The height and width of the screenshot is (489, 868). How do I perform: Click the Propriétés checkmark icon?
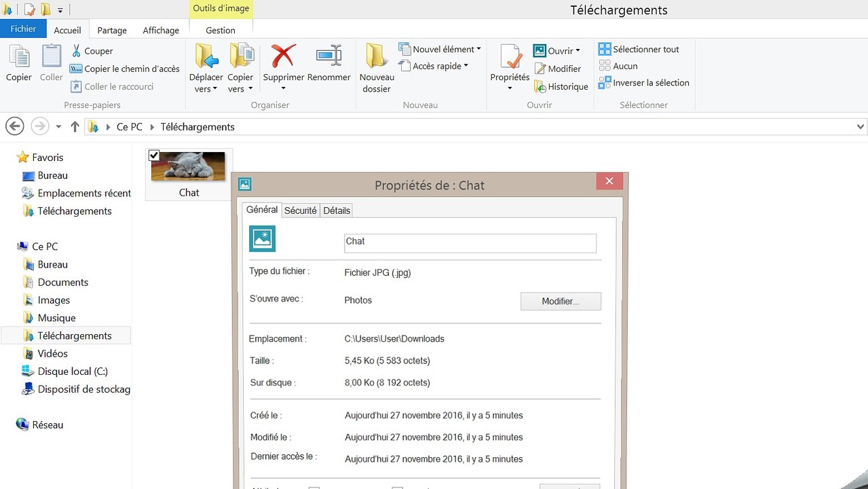510,56
